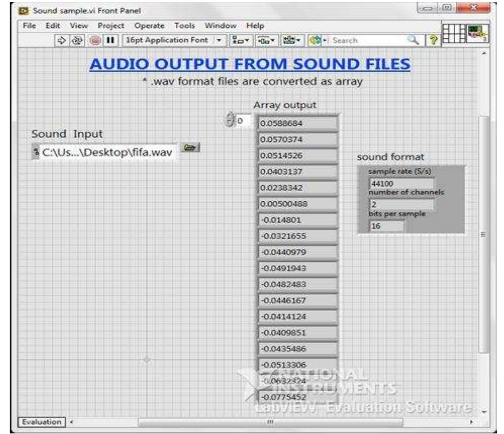
Task: Open the View menu
Action: (78, 26)
